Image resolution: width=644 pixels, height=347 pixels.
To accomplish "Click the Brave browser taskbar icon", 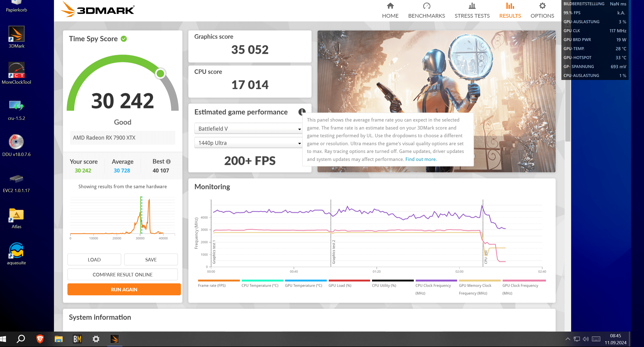I will coord(40,339).
